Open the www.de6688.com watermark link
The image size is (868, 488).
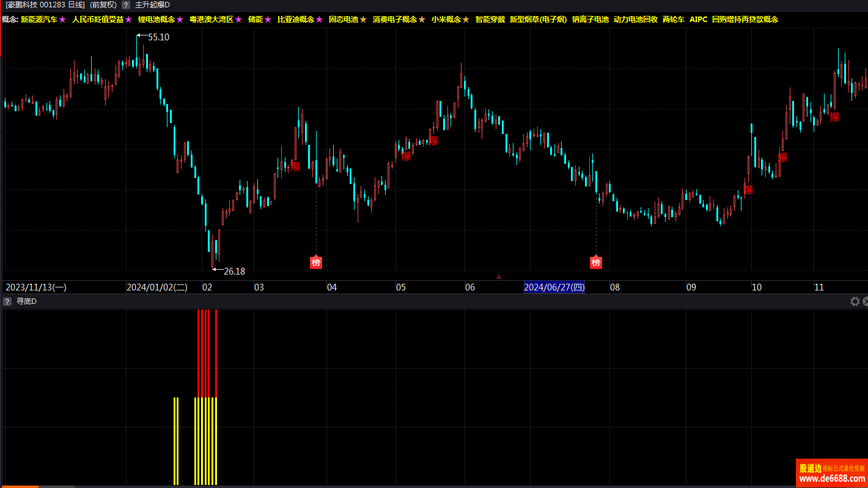[831, 478]
